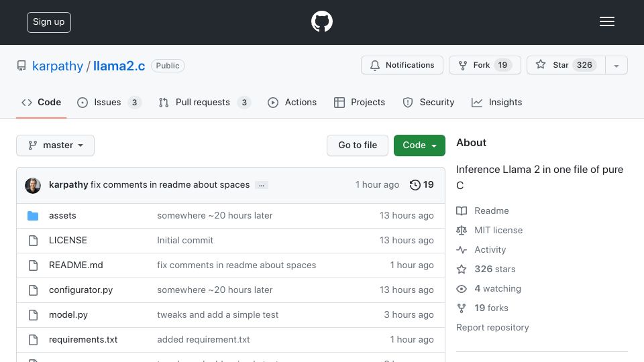Screen dimensions: 644x362
Task: Click the '3 hours ago' time for model.py
Action: [409, 315]
